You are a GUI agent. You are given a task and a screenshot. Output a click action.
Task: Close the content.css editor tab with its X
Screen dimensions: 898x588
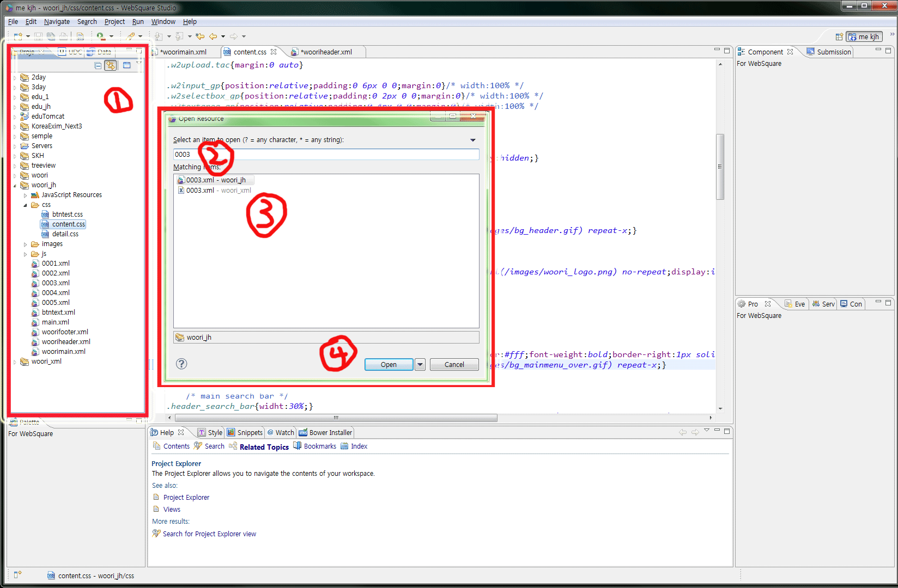point(274,52)
